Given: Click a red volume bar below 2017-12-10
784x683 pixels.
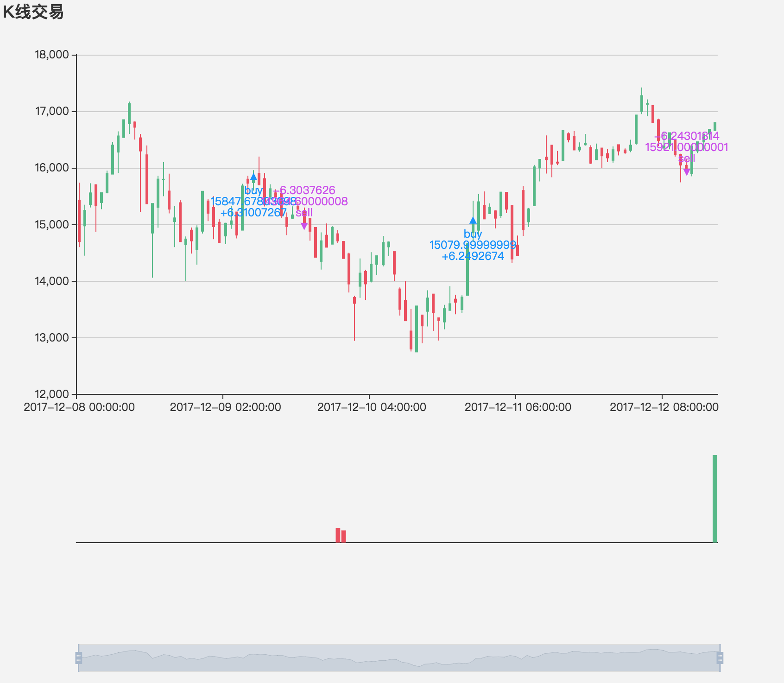Looking at the screenshot, I should point(339,535).
